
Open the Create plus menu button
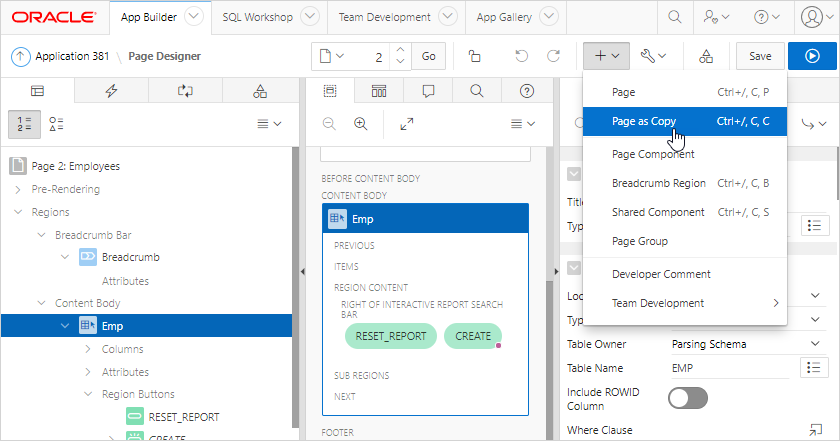tap(606, 56)
